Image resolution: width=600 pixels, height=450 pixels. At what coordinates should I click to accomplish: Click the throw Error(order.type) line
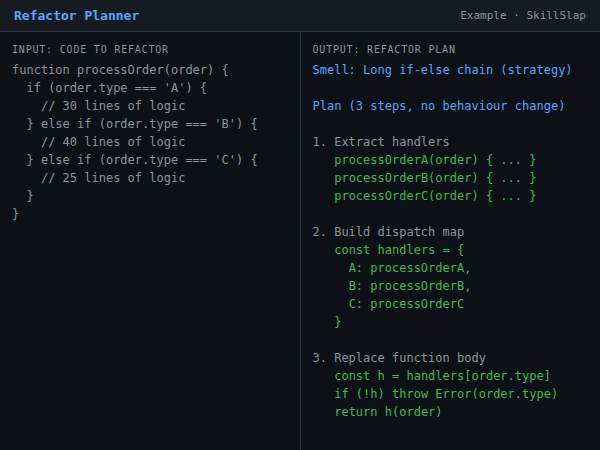[x=445, y=394]
